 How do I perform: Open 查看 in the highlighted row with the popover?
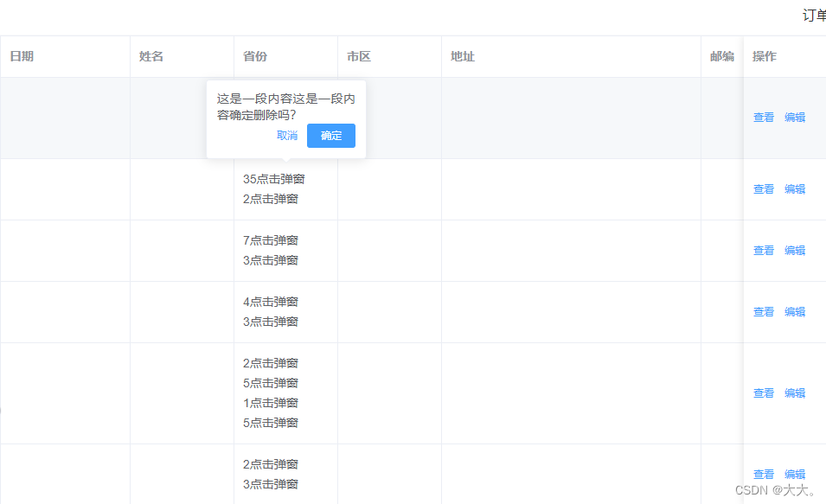(x=764, y=118)
